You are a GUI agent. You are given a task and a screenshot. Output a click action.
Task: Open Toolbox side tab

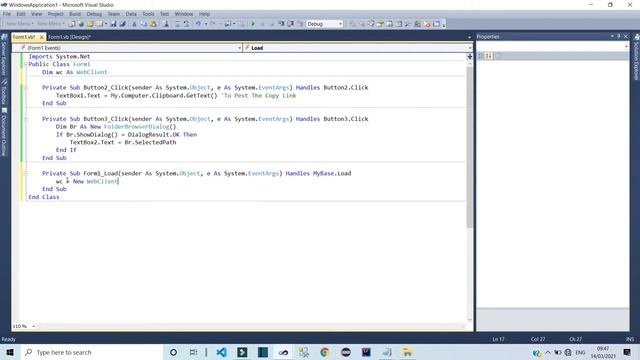tap(4, 91)
